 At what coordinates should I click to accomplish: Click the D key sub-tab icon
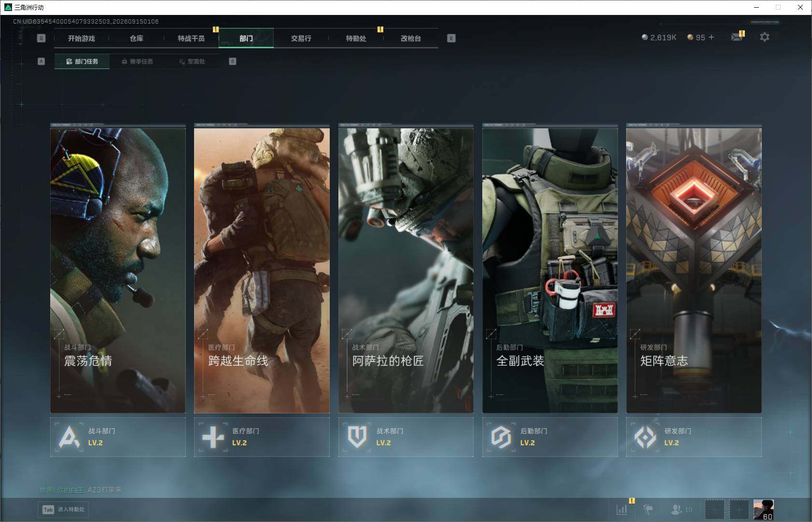coord(233,61)
